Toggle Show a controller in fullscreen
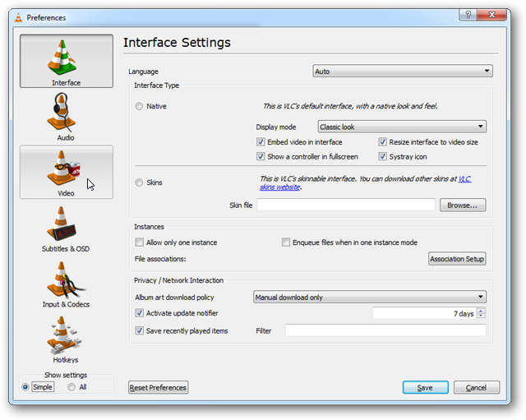The height and width of the screenshot is (420, 526). [261, 156]
